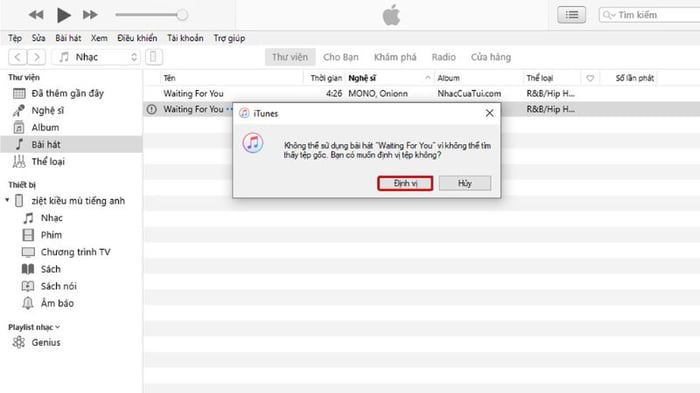Click the Định vị button in dialog

[405, 183]
